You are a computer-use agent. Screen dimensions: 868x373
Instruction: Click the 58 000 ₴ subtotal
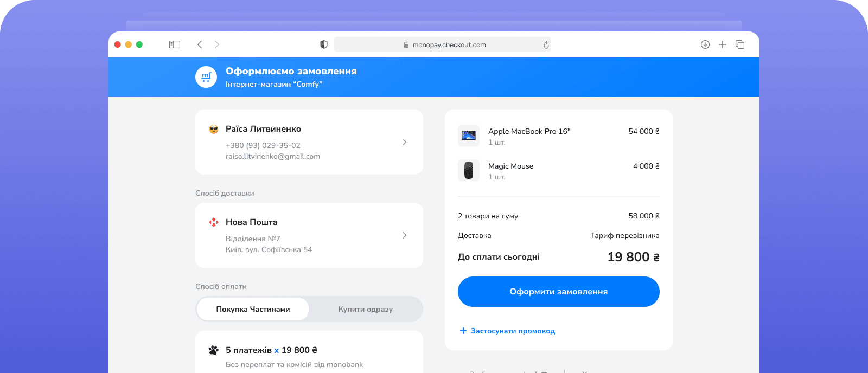tap(644, 216)
